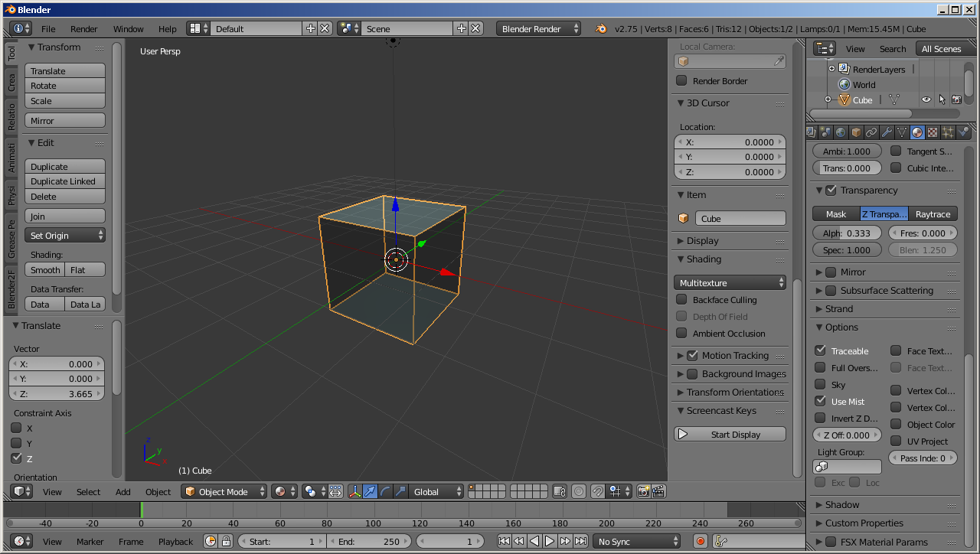Toggle Cube selectability arrow in outliner
Viewport: 980px width, 554px height.
942,99
